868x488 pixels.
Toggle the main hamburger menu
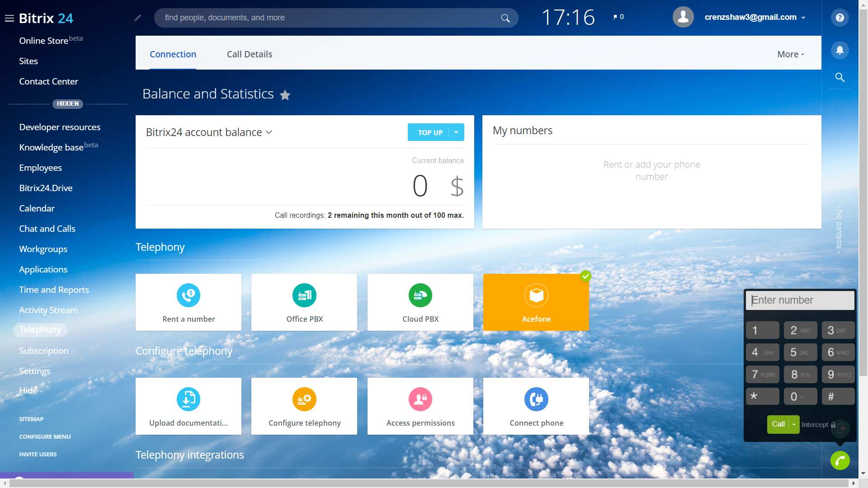point(9,19)
